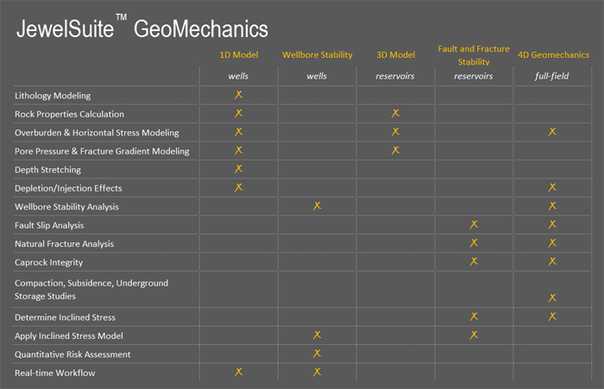Click the 1D Model X for Depth Stretching
Viewport: 604px width, 389px height.
pyautogui.click(x=238, y=169)
